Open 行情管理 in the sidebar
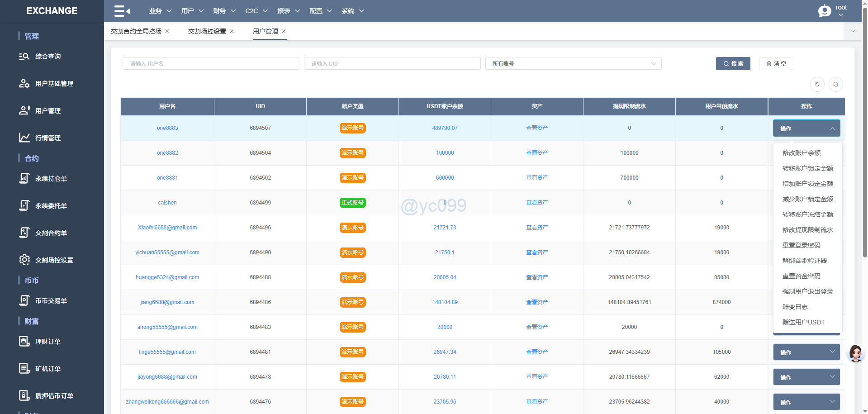The height and width of the screenshot is (414, 868). [x=48, y=138]
